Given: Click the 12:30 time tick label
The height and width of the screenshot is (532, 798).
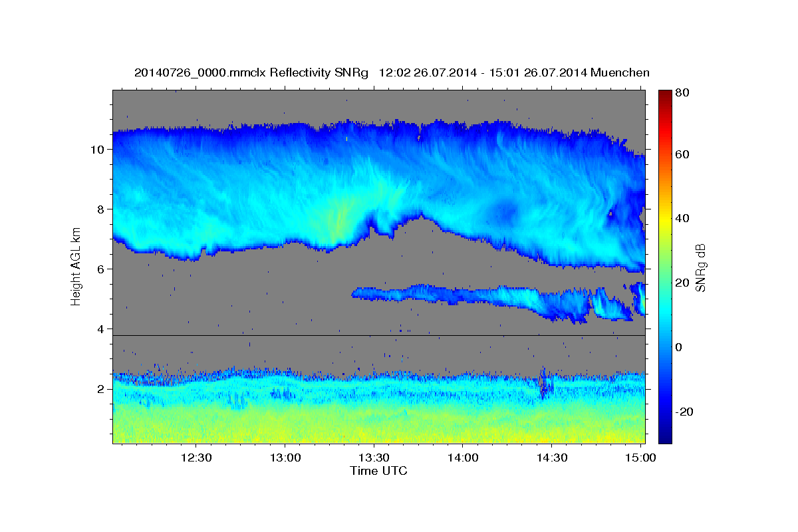Looking at the screenshot, I should tap(197, 458).
